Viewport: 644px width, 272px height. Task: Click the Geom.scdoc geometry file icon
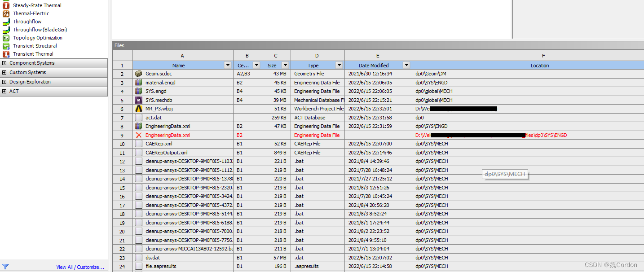point(139,74)
